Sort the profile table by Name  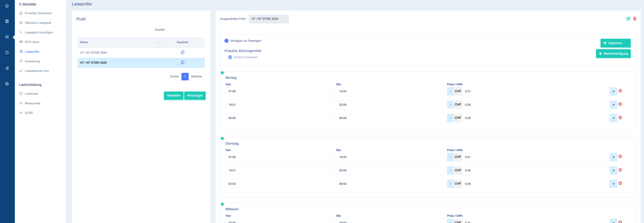click(x=158, y=43)
